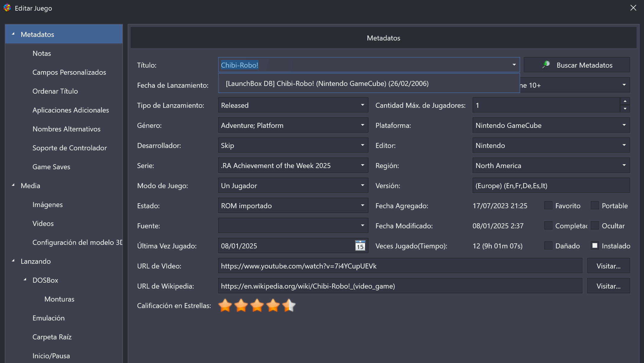Open Videos under Media

[x=43, y=224]
